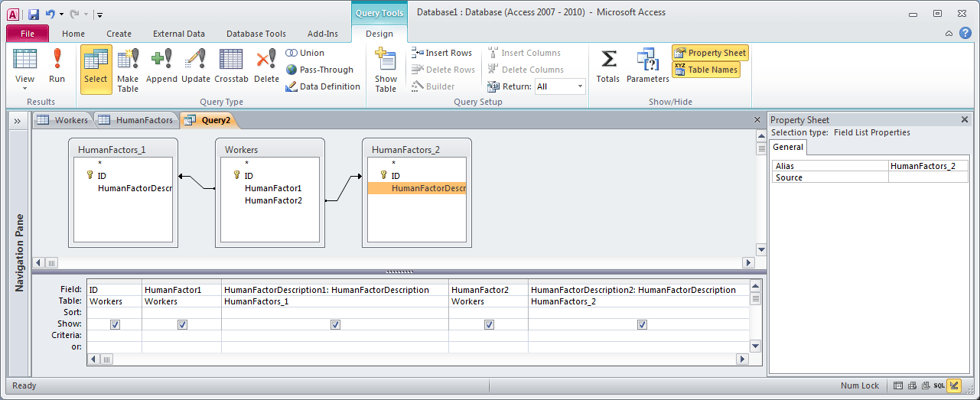Run the query with the Run icon
Viewport: 980px width, 400px height.
[x=57, y=60]
